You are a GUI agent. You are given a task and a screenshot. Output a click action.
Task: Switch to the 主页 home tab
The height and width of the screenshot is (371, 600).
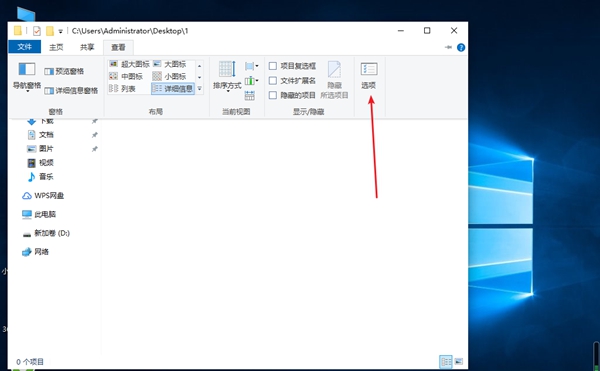tap(56, 47)
